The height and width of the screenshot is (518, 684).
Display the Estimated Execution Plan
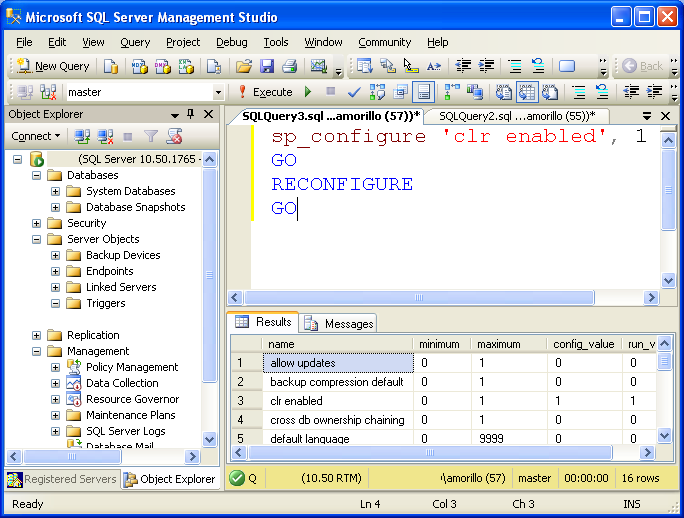point(377,92)
